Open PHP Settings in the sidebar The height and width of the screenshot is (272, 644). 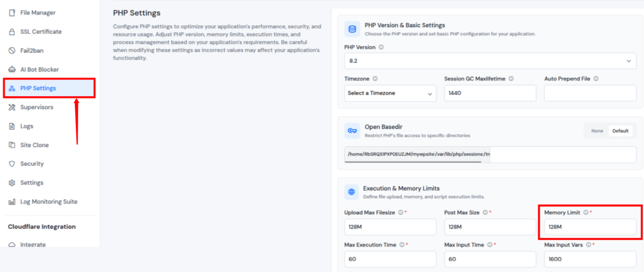[38, 88]
